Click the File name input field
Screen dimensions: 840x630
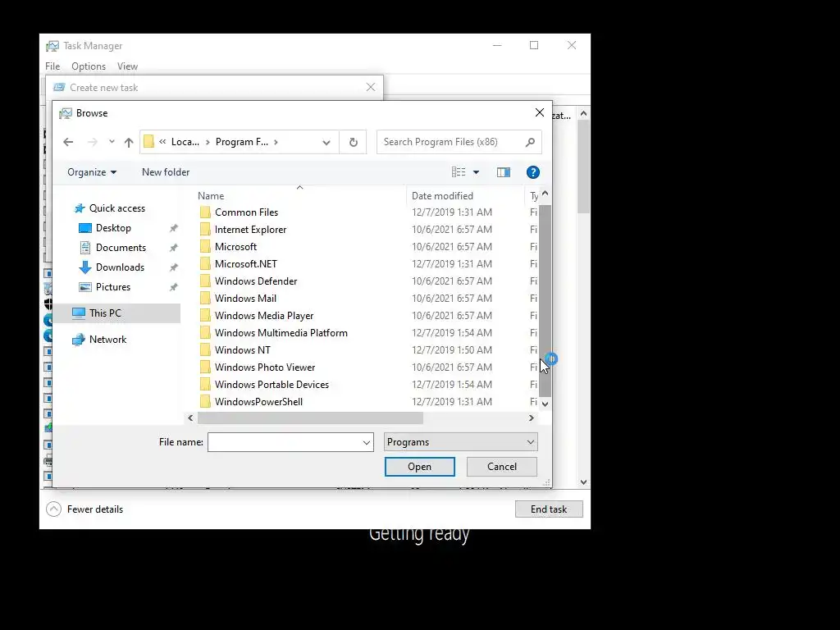[285, 442]
